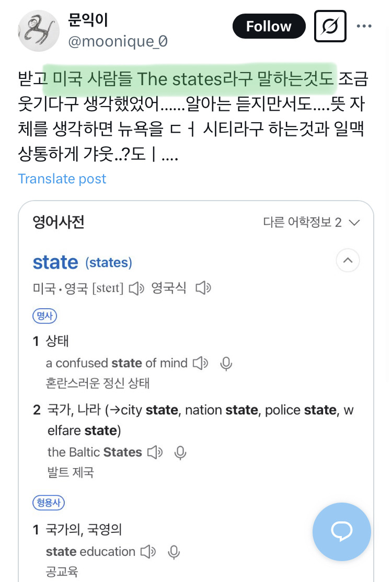Click the Translate post link
The height and width of the screenshot is (582, 392).
pos(62,179)
